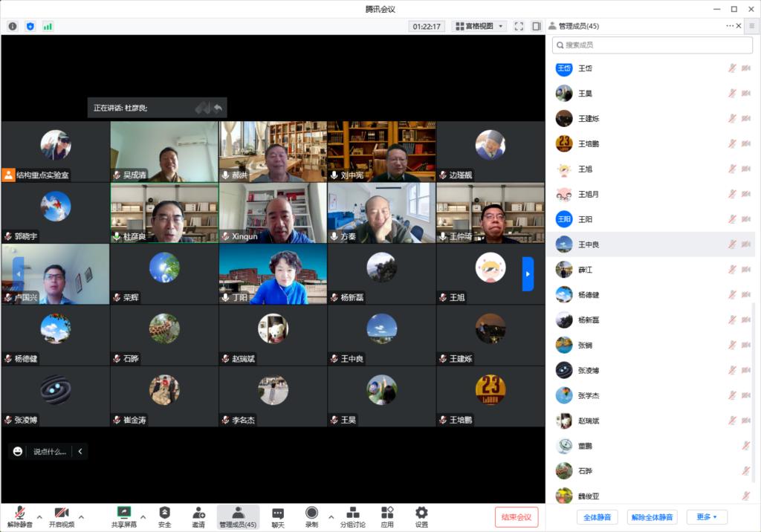This screenshot has width=761, height=532.
Task: Open Invite participants button
Action: [198, 517]
